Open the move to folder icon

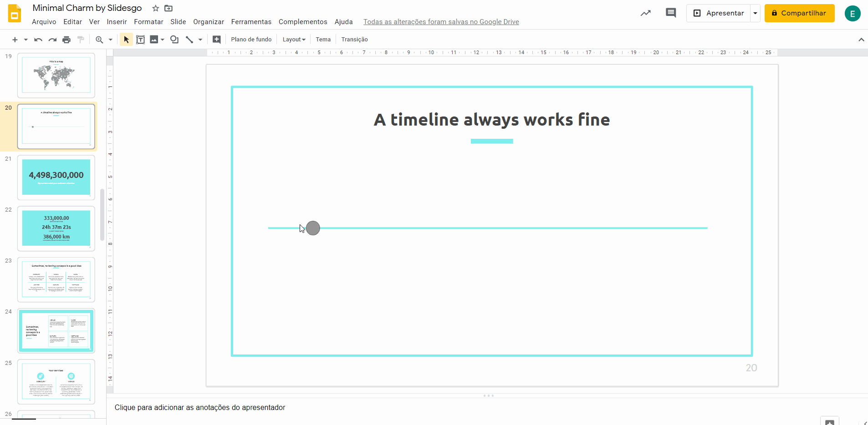point(168,8)
